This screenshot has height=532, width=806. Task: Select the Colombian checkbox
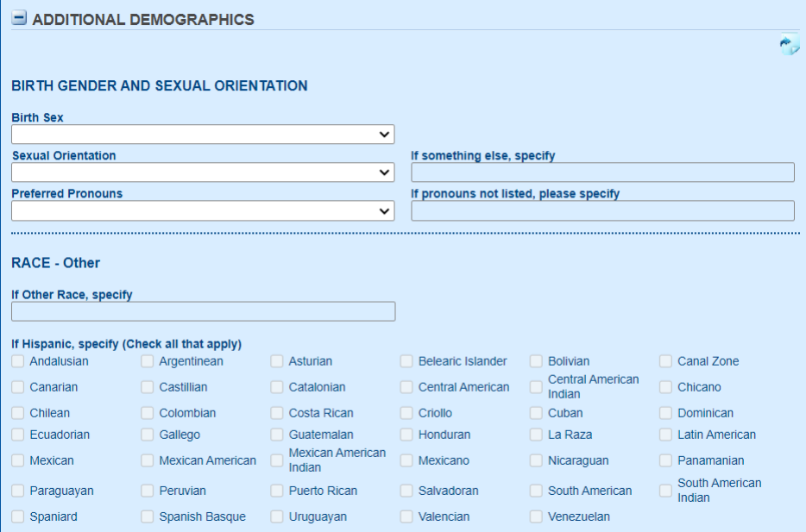coord(148,413)
